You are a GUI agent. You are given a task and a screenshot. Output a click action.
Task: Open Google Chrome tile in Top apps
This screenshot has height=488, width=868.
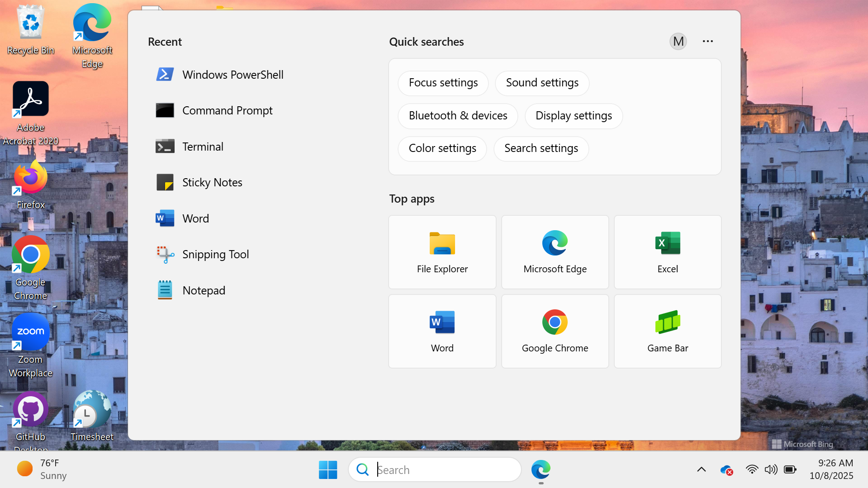pyautogui.click(x=555, y=331)
